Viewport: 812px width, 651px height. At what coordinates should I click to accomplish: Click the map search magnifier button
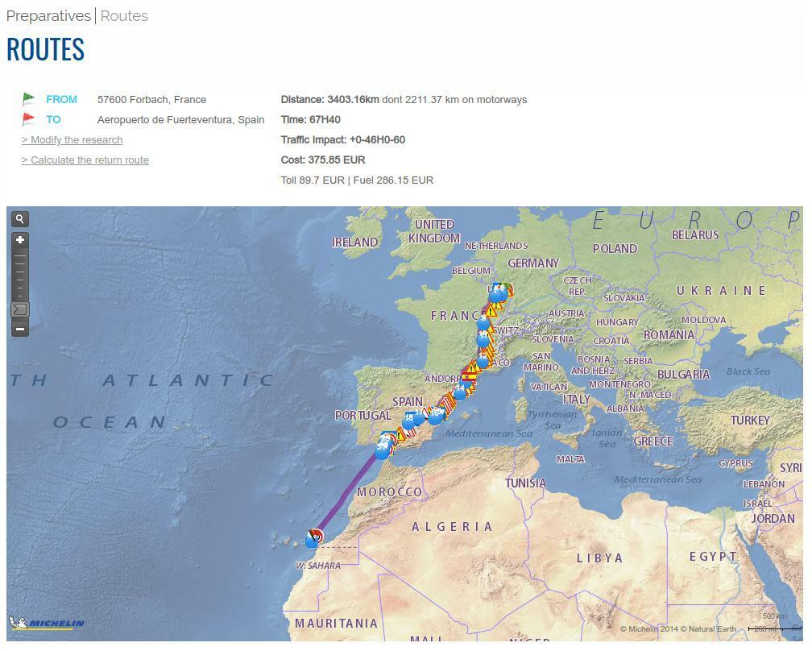click(x=20, y=219)
